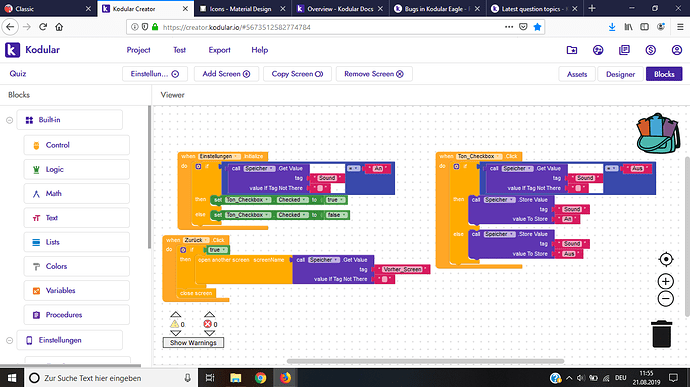Screen dimensions: 690x387
Task: Open the account profile icon
Action: click(x=677, y=50)
